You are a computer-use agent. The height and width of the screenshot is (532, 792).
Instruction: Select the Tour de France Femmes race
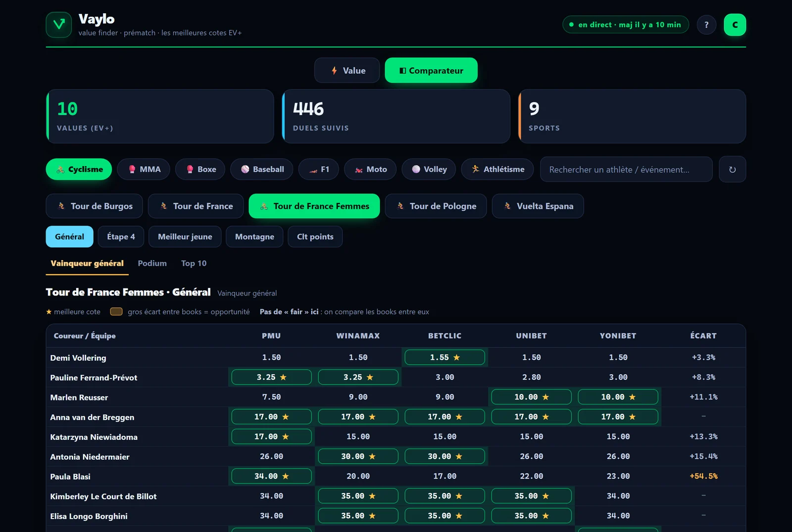coord(314,206)
